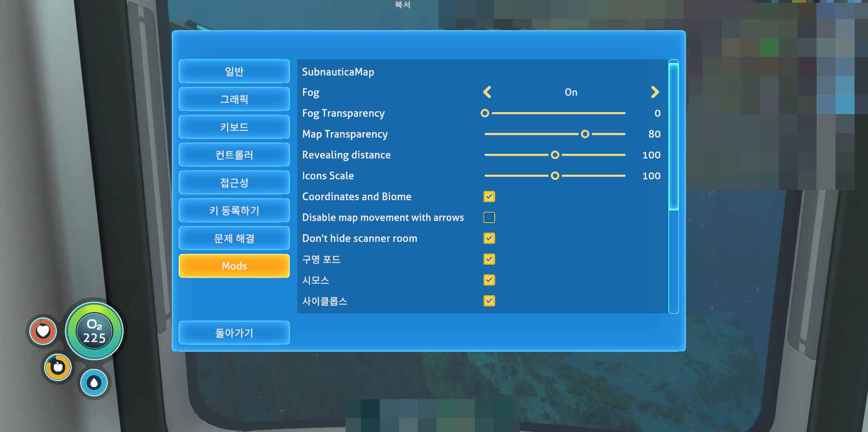Click the Fog Transparency label
This screenshot has height=432, width=868.
tap(343, 114)
